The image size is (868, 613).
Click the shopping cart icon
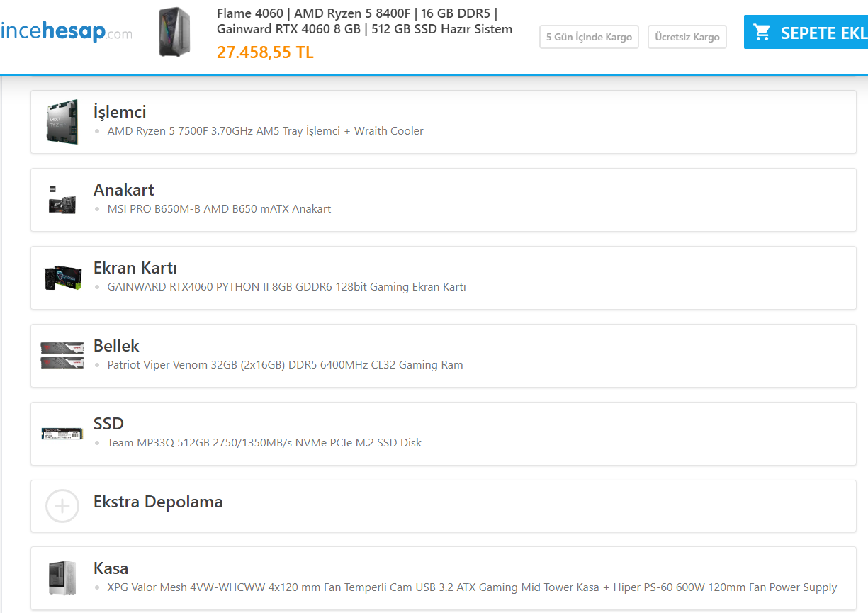(x=762, y=33)
